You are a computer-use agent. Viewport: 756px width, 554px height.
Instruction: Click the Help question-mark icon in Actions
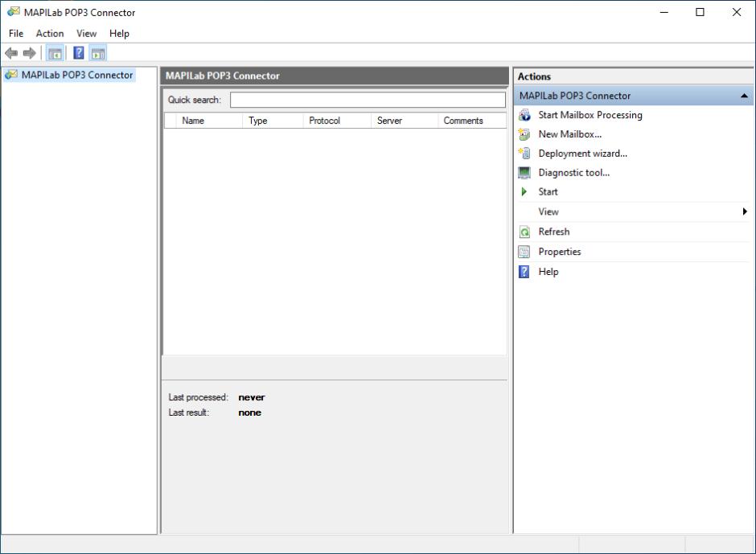524,272
